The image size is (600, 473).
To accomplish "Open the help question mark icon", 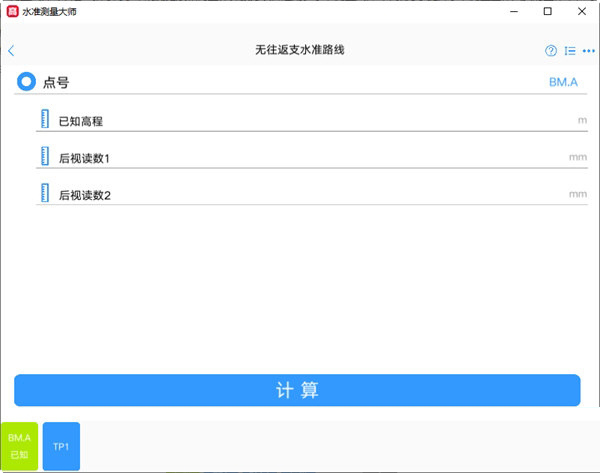I will (x=551, y=51).
